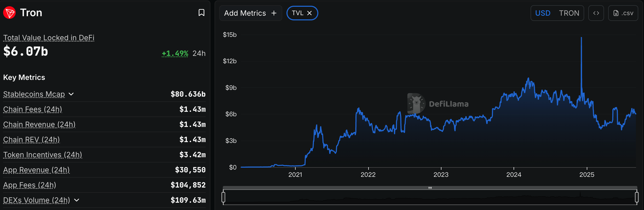
Task: Click the 2024 label on the chart axis
Action: [514, 174]
